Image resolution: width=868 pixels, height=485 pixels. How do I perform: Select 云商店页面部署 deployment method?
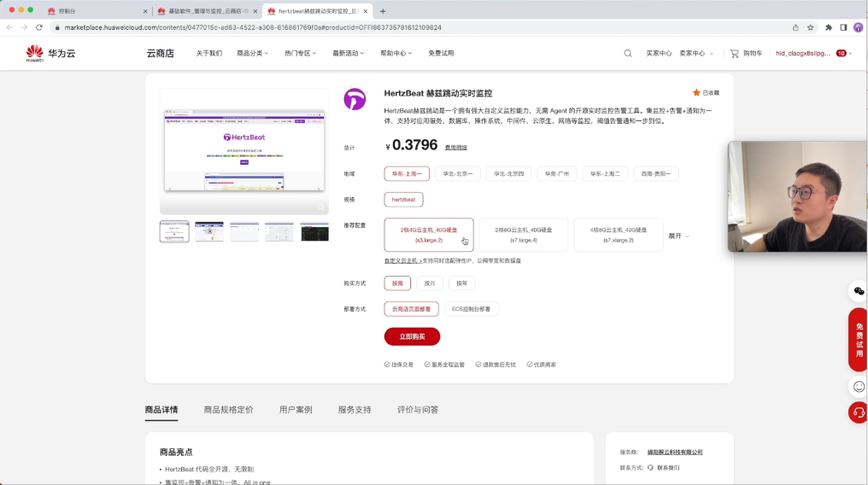pyautogui.click(x=411, y=309)
